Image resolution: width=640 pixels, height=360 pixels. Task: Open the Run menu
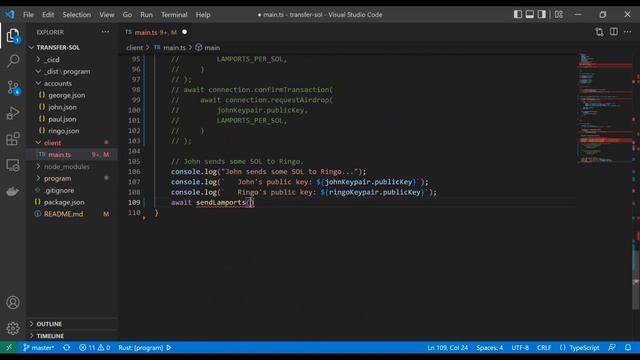(x=146, y=15)
